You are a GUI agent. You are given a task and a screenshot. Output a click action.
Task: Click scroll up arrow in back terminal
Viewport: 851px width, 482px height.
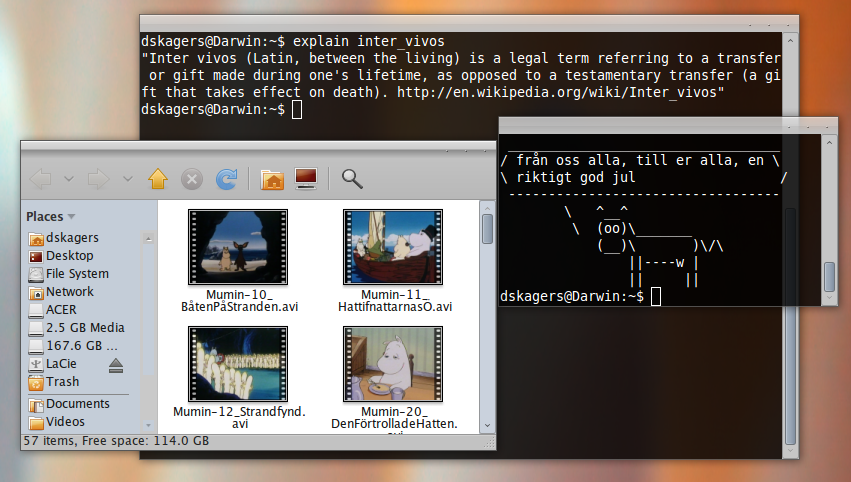point(791,41)
